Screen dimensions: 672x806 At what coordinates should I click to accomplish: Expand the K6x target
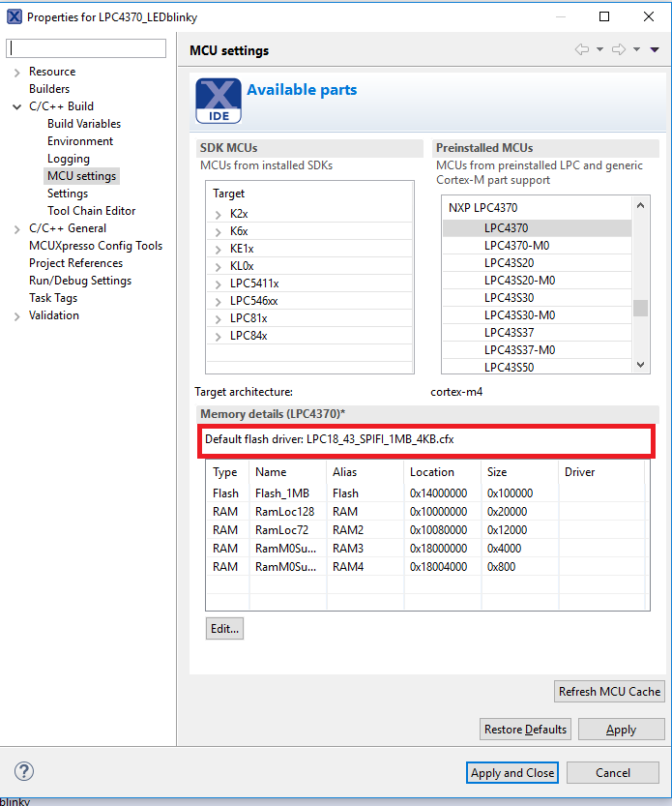(x=218, y=232)
